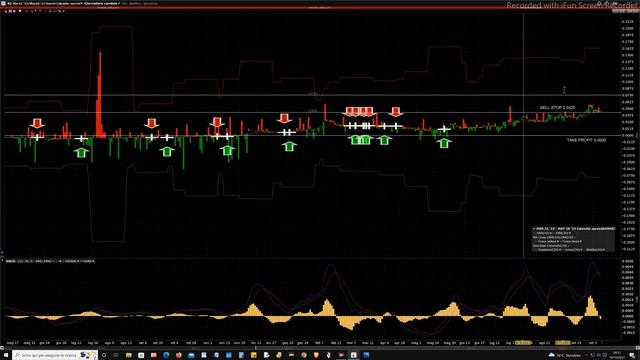Screen dimensions: 640x360
Task: Open the notification center in system tray
Action: point(632,355)
